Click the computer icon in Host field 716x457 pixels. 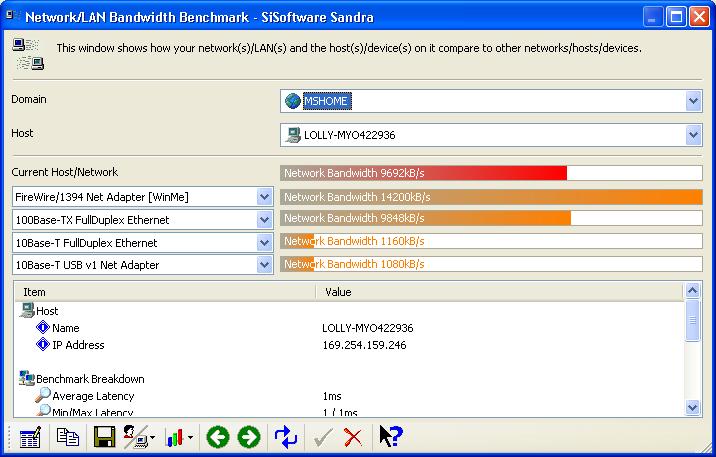pos(293,135)
